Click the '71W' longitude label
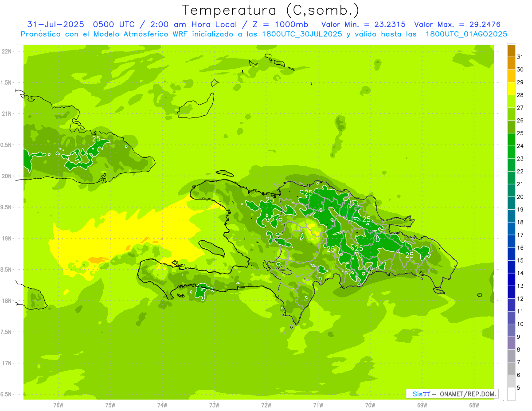532x411 pixels. 318,405
